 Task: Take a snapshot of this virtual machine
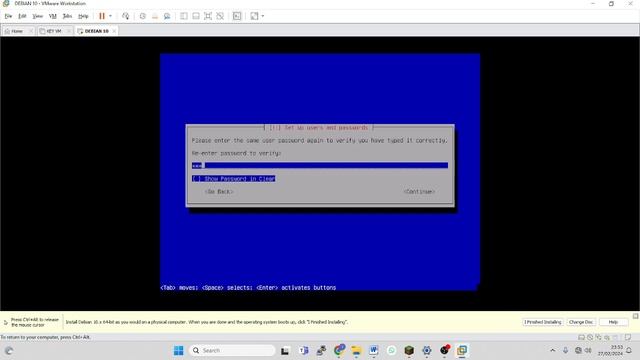point(142,16)
